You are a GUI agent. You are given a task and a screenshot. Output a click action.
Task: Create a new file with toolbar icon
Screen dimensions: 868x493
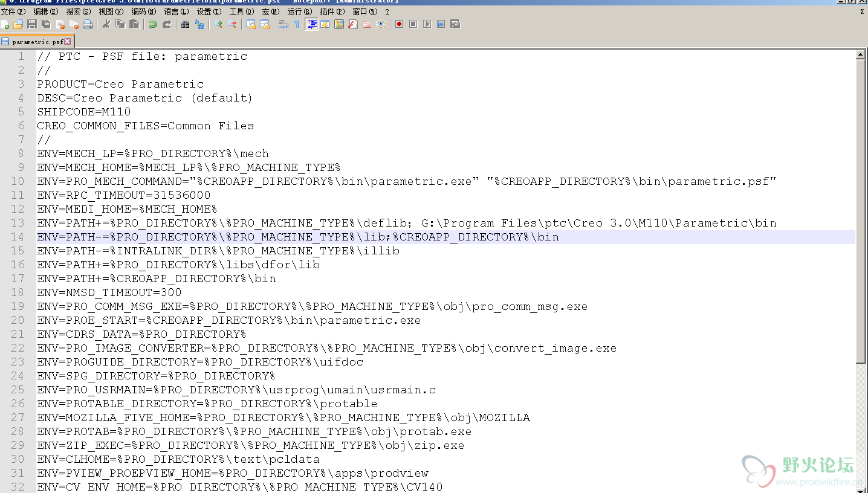(5, 24)
